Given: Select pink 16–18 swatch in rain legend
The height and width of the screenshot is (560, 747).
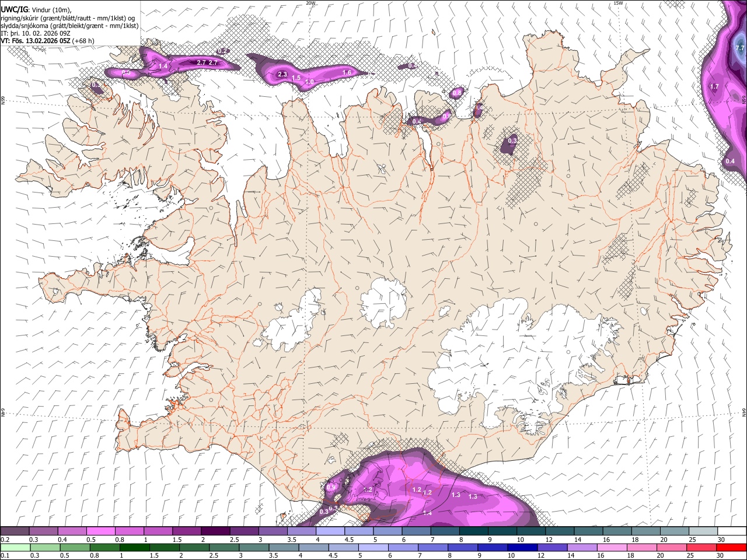Looking at the screenshot, I should click(612, 547).
